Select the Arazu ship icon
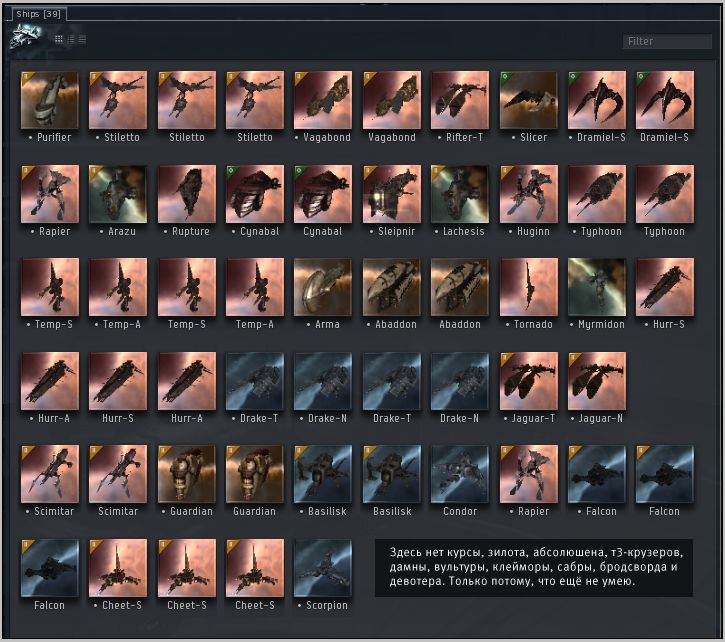725x642 pixels. coord(118,194)
